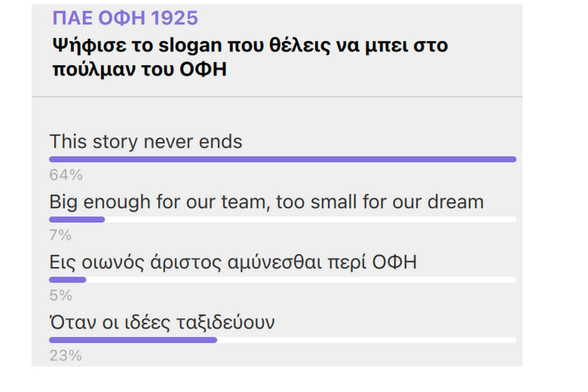This screenshot has height=392, width=588.
Task: Click the poll question heading about ΟΦΗ's πούλμαν
Action: click(x=250, y=57)
